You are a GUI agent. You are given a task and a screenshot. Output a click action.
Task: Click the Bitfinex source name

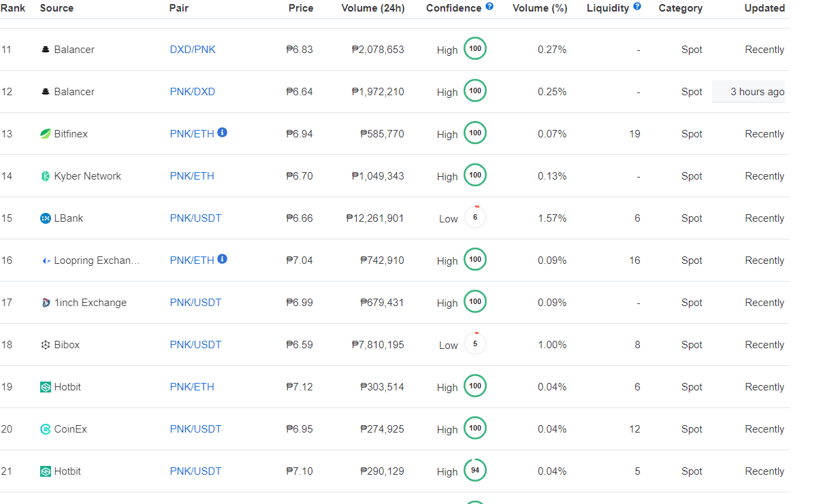[71, 134]
